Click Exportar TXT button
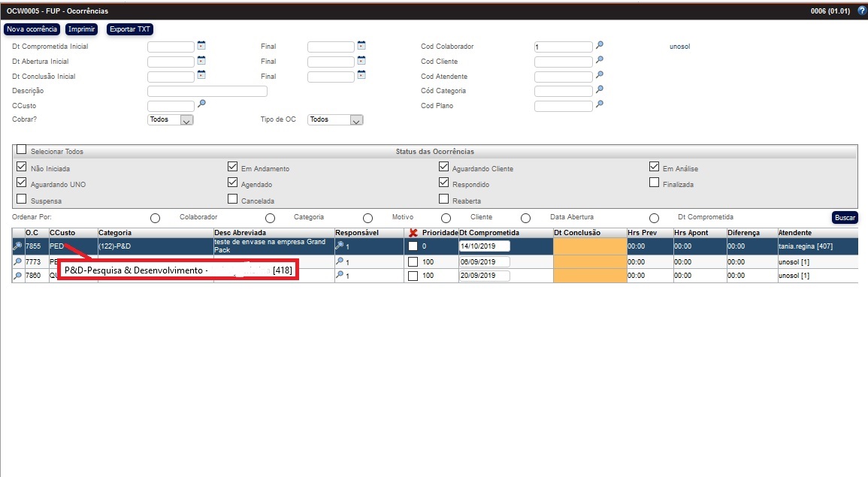This screenshot has width=868, height=477. click(x=130, y=29)
